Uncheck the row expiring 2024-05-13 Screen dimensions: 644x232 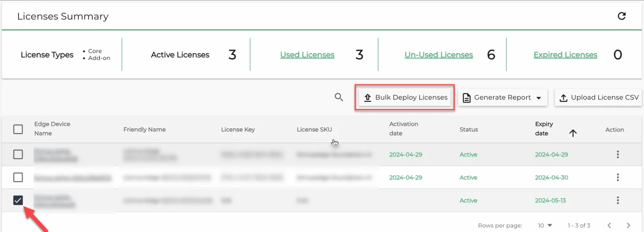18,200
